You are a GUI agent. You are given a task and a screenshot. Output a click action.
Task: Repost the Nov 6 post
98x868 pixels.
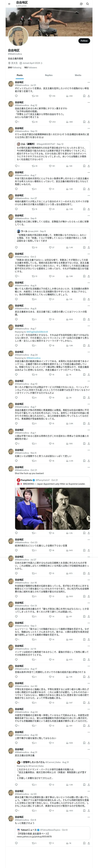33,461
